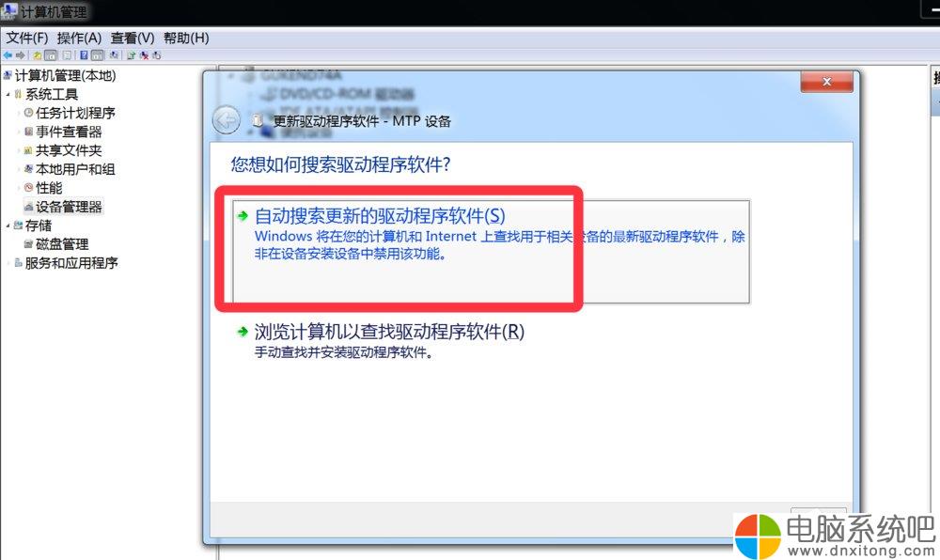The width and height of the screenshot is (940, 560).
Task: Click the Update driver software toolbar icon
Action: point(131,55)
